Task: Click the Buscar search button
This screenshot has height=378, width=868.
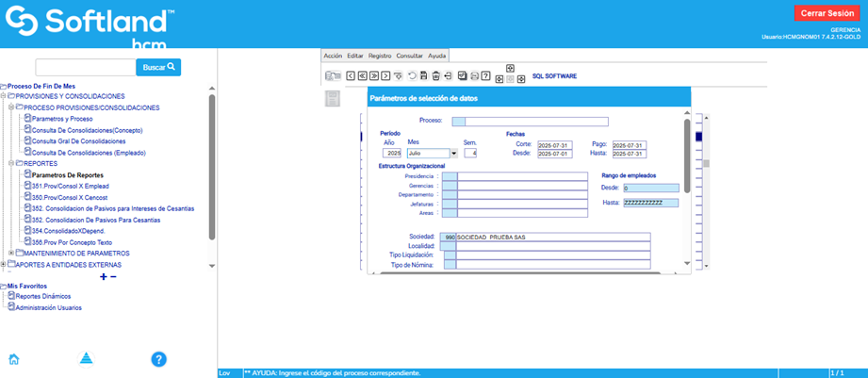Action: [x=158, y=67]
